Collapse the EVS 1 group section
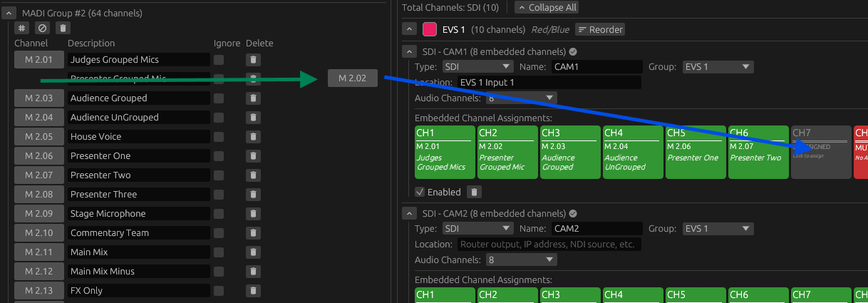The image size is (868, 303). point(409,29)
